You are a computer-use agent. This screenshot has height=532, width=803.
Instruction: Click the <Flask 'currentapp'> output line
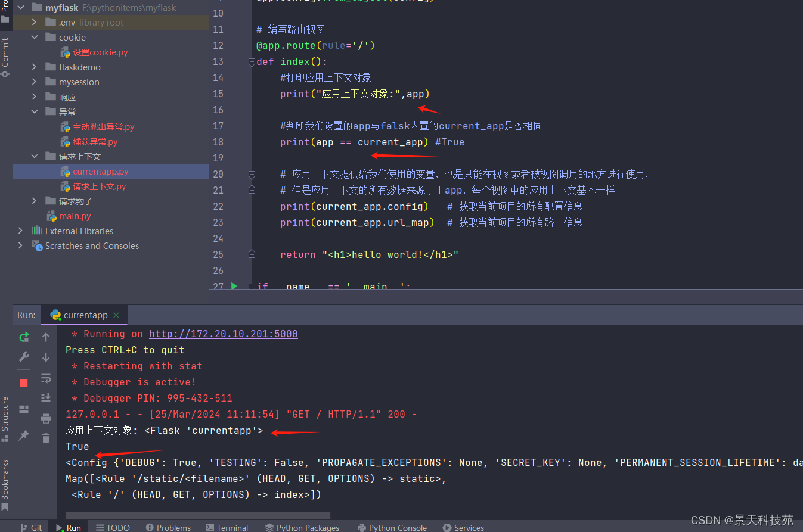tap(165, 431)
